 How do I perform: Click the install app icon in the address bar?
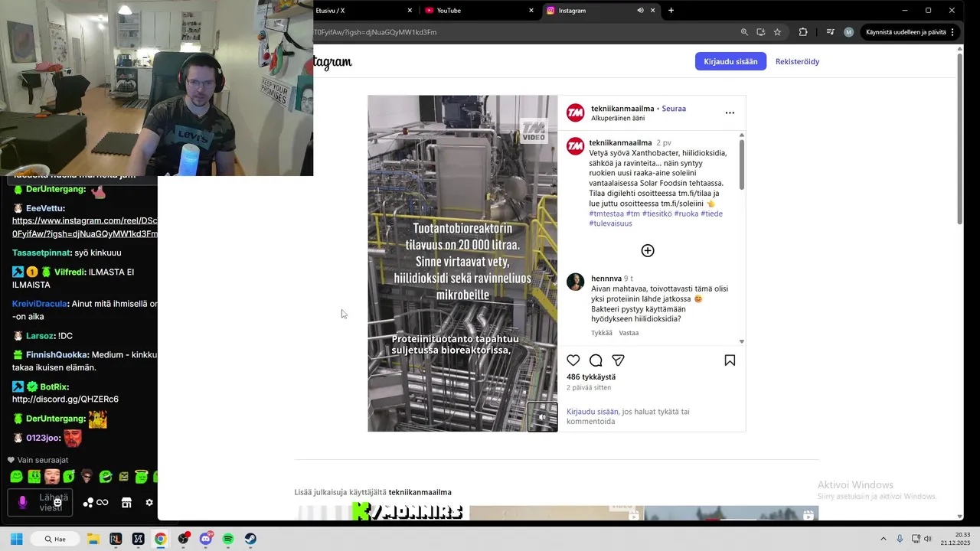point(761,32)
